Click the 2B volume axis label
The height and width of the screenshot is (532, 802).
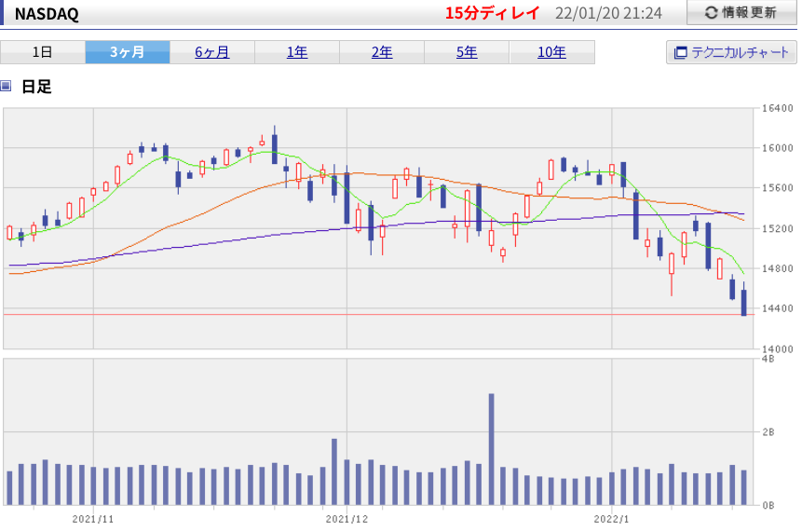tap(768, 432)
